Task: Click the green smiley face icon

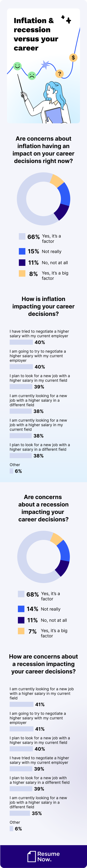Action: [x=17, y=66]
